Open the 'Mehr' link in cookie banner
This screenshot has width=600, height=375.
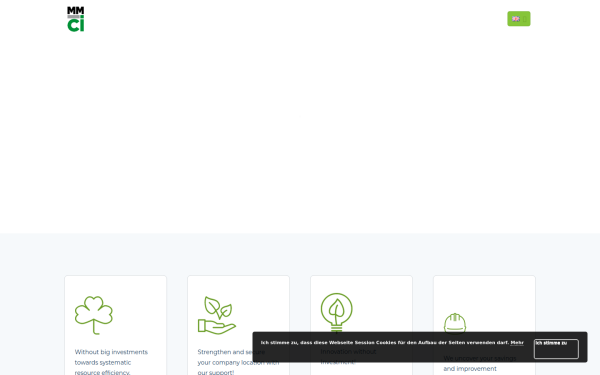pyautogui.click(x=517, y=342)
